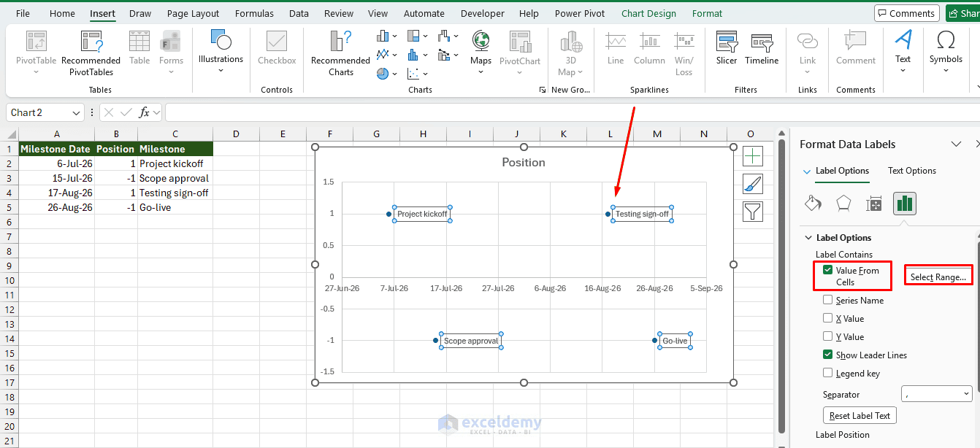Select the Milestone Date header cell
The width and height of the screenshot is (980, 448).
pyautogui.click(x=55, y=149)
